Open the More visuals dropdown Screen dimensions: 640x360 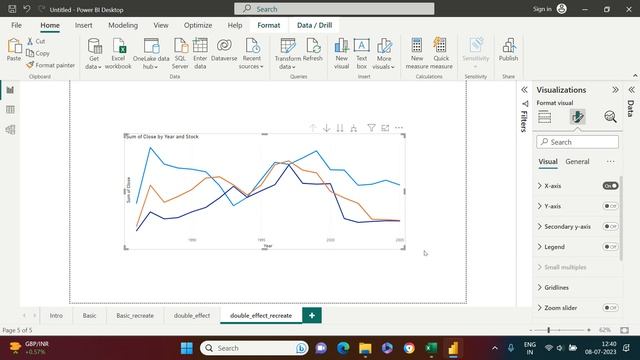pyautogui.click(x=383, y=62)
